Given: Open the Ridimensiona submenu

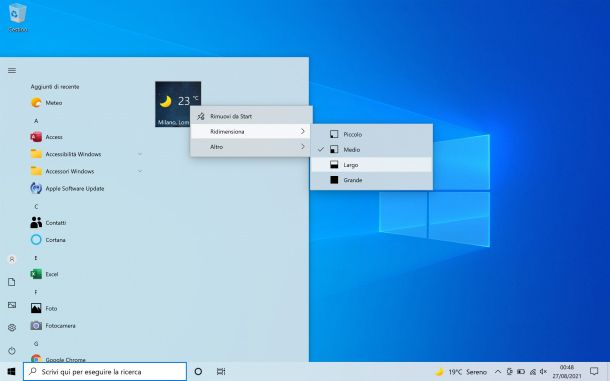Looking at the screenshot, I should 251,132.
